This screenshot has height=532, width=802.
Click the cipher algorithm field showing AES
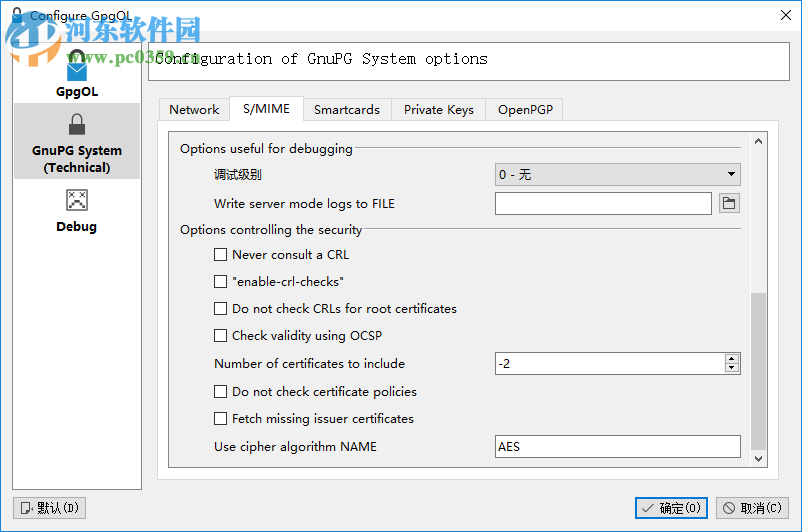(x=617, y=447)
